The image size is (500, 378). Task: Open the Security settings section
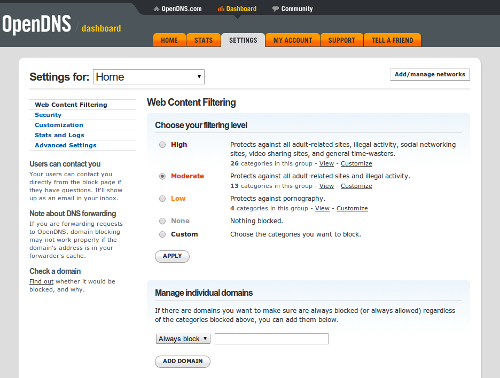[x=48, y=115]
